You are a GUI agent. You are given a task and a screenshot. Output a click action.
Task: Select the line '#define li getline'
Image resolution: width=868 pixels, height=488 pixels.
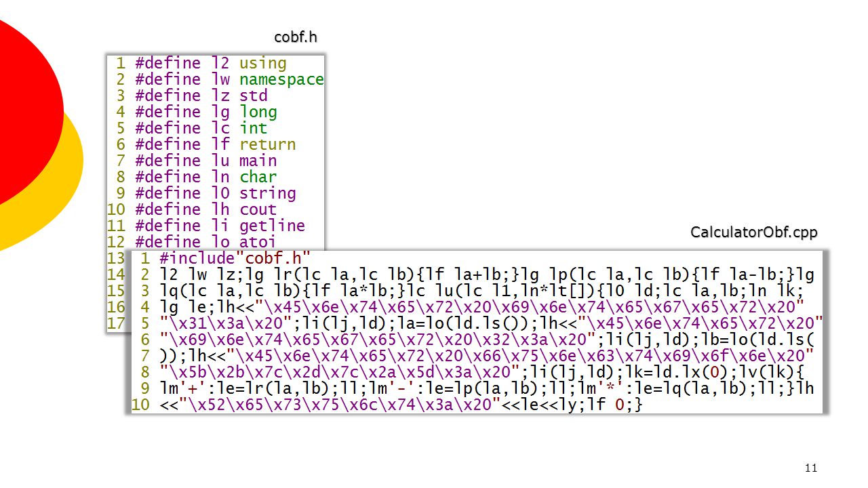[220, 226]
